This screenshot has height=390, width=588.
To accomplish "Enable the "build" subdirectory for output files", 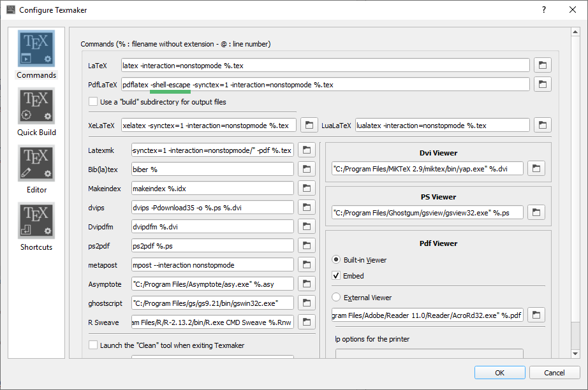I will tap(93, 102).
